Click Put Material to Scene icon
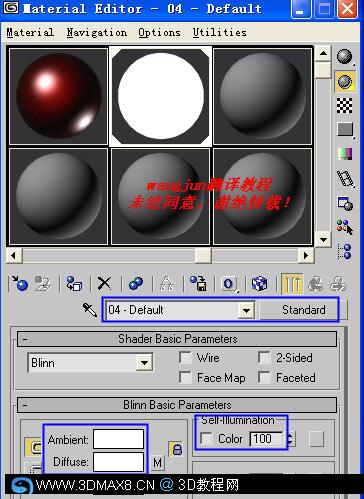 pyautogui.click(x=42, y=284)
